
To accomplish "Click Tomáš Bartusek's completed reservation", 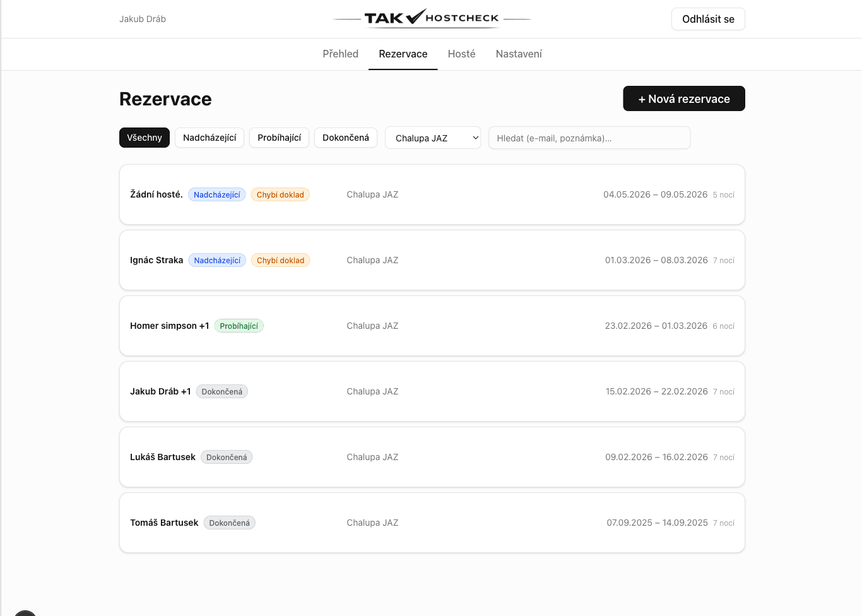I will [x=432, y=523].
